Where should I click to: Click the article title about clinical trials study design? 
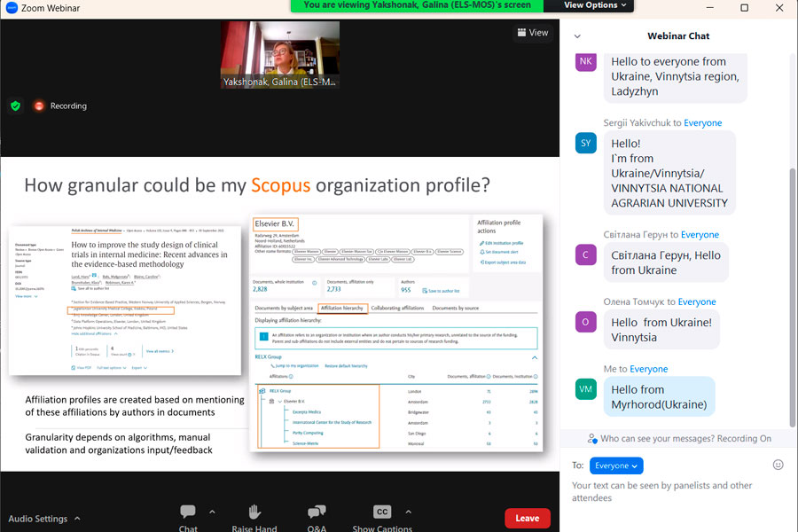click(149, 254)
